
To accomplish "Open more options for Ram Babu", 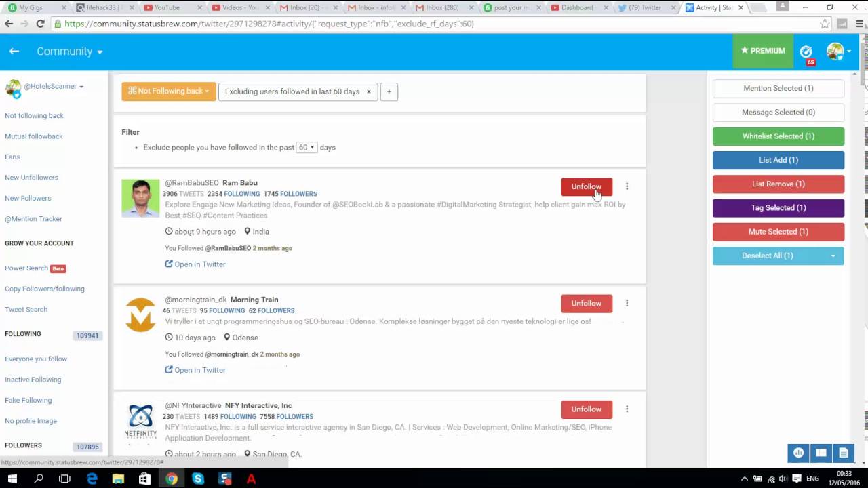I will tap(627, 186).
